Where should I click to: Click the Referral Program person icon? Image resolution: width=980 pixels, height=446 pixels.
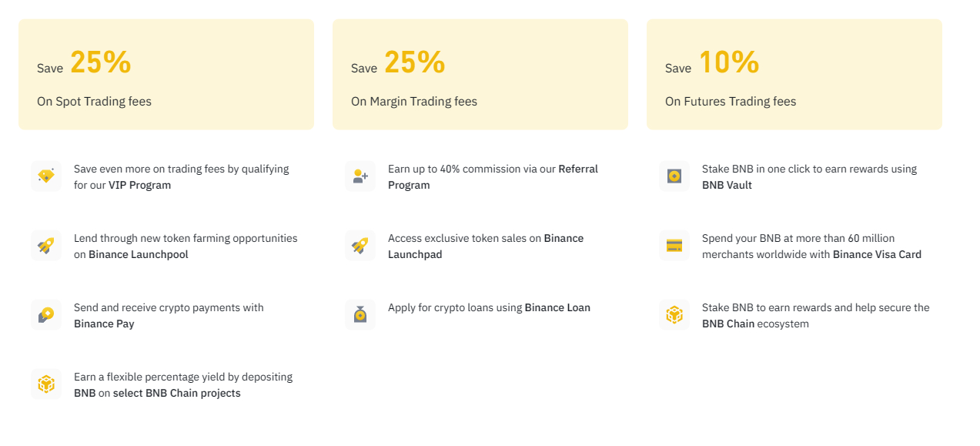[x=360, y=176]
